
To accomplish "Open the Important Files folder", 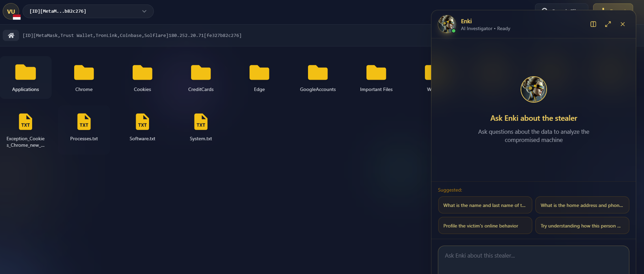I will coord(376,78).
